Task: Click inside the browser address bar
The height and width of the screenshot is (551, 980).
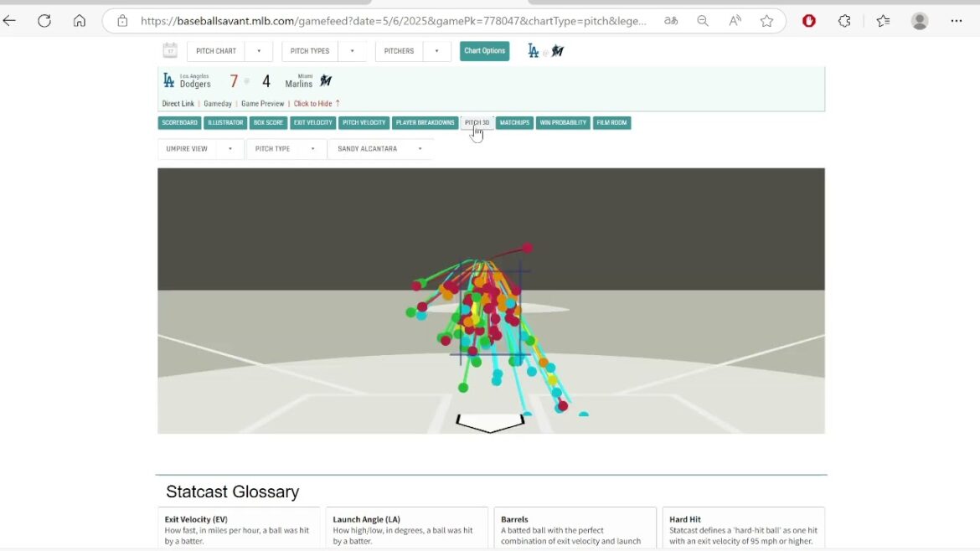Action: (x=377, y=21)
